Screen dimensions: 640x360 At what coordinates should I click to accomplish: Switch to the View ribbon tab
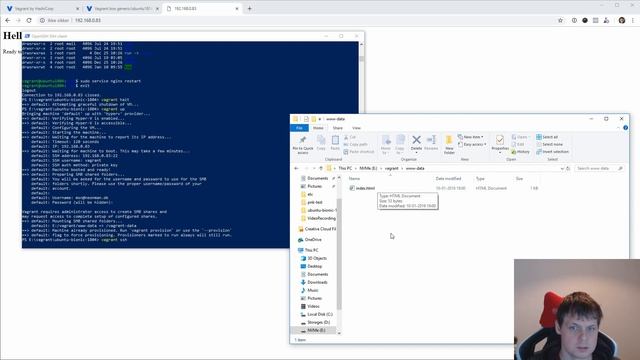(x=356, y=128)
